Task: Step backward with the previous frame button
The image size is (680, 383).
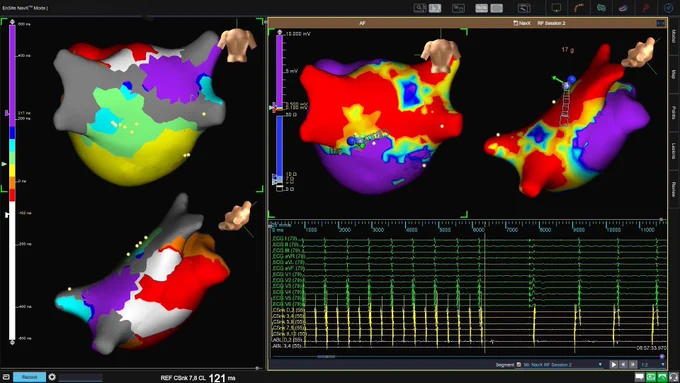Action: click(x=624, y=365)
